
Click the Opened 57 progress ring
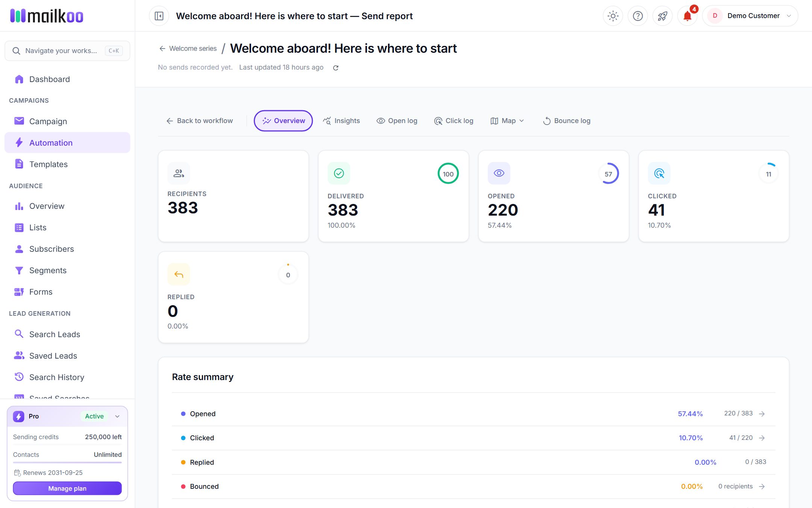(x=608, y=173)
